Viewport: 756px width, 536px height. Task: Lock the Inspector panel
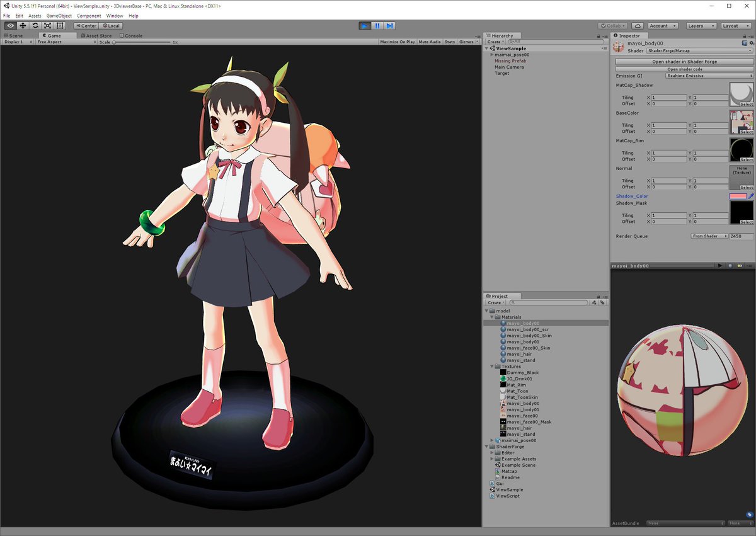coord(745,35)
